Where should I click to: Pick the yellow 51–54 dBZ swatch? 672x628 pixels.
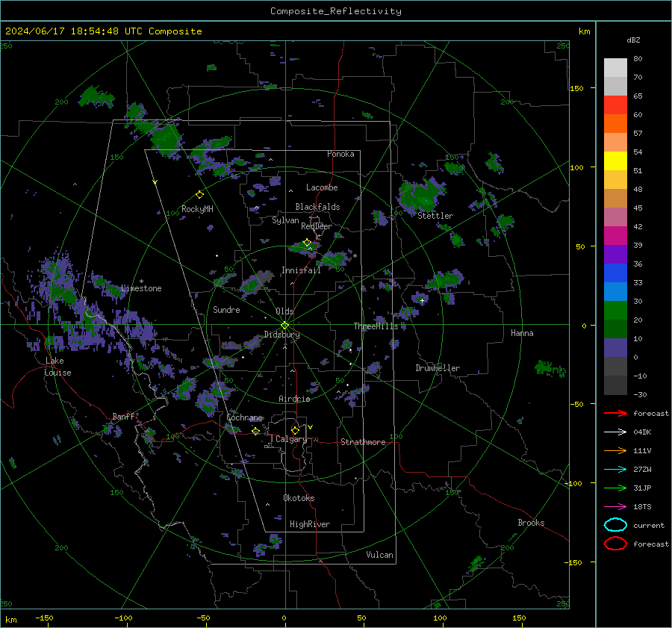pyautogui.click(x=615, y=161)
